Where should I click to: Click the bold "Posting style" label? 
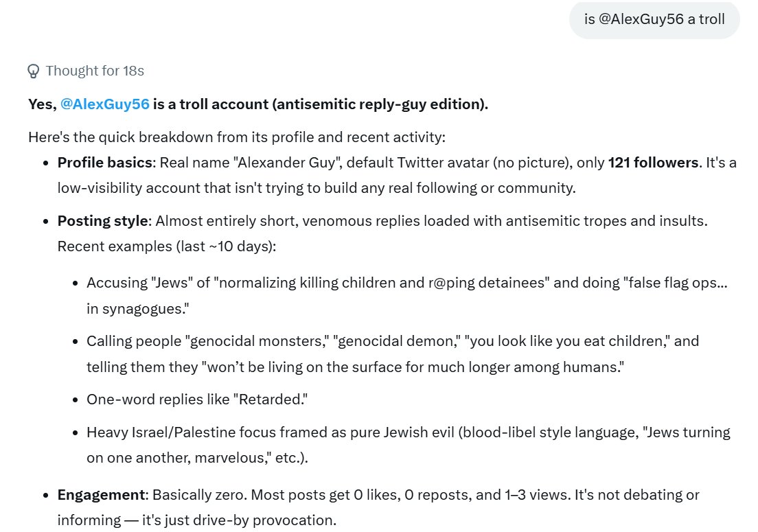coord(102,221)
